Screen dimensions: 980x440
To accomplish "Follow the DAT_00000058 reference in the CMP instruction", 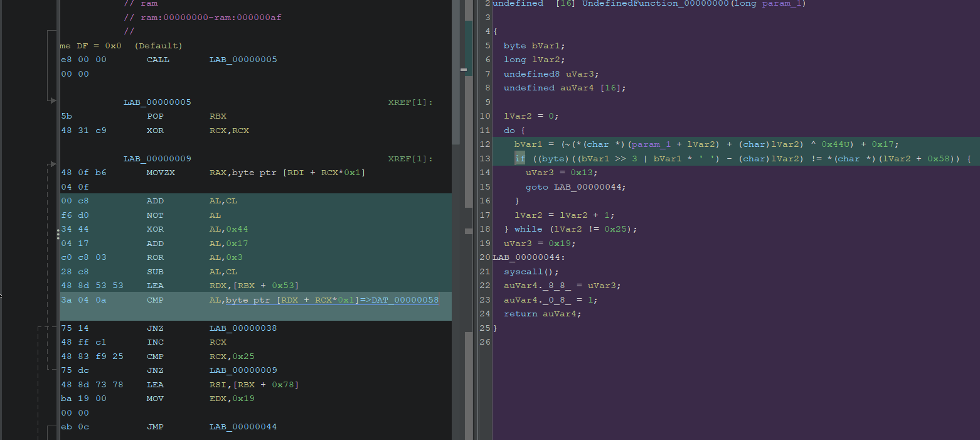I will [405, 300].
